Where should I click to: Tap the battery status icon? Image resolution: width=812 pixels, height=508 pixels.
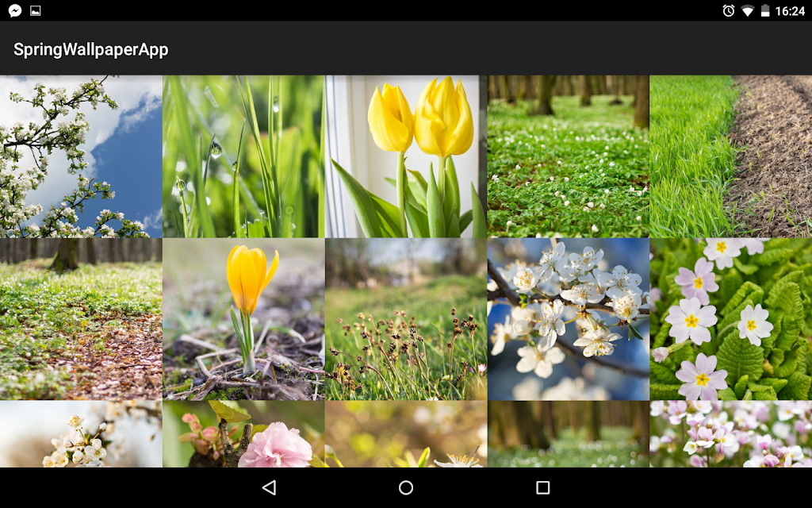coord(765,10)
